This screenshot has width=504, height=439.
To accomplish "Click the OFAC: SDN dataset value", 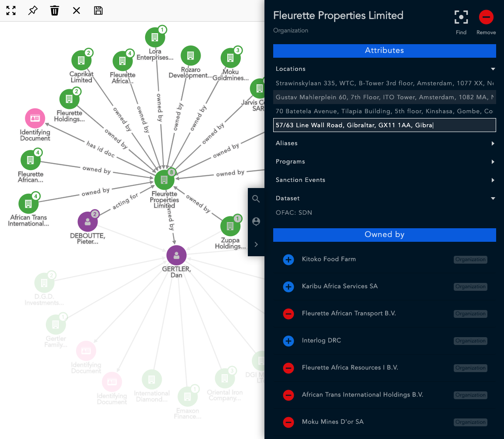I will pyautogui.click(x=294, y=213).
